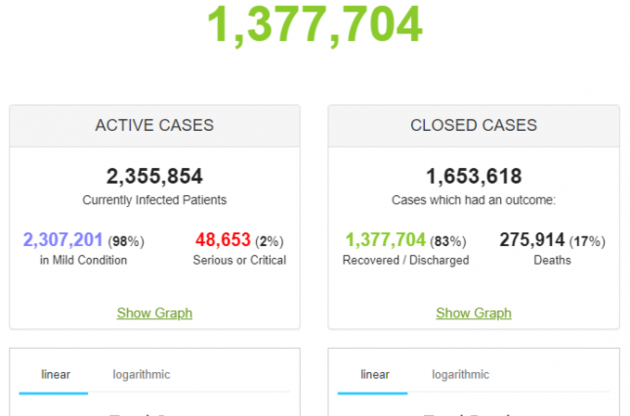Switch right chart to logarithmic tab
Image resolution: width=630 pixels, height=416 pixels.
tap(460, 375)
